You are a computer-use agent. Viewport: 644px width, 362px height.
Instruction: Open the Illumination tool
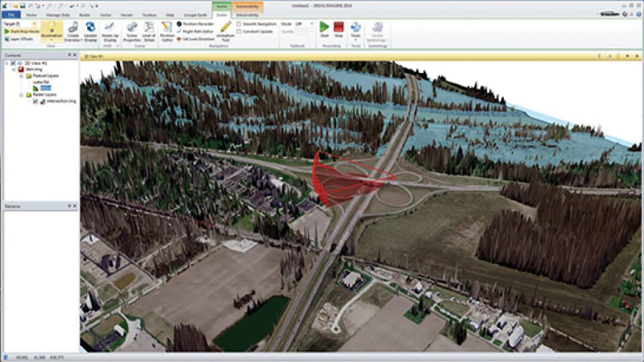point(52,31)
